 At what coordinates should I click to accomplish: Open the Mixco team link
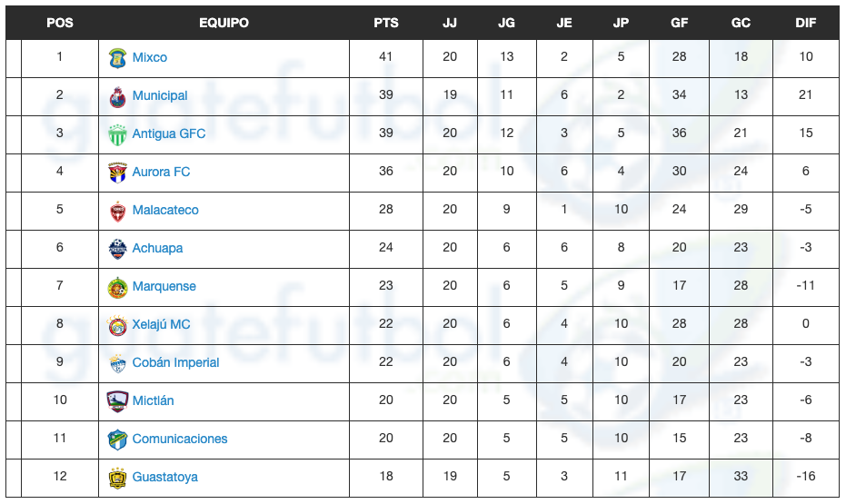click(150, 57)
